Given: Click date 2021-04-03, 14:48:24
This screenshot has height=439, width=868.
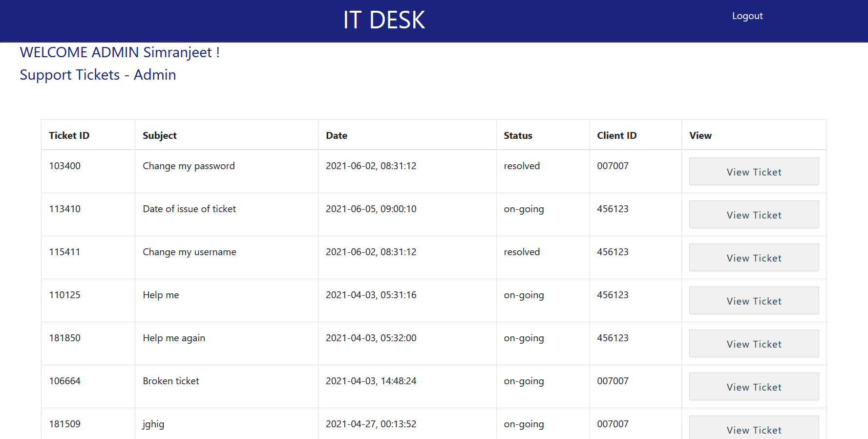Looking at the screenshot, I should coord(371,381).
